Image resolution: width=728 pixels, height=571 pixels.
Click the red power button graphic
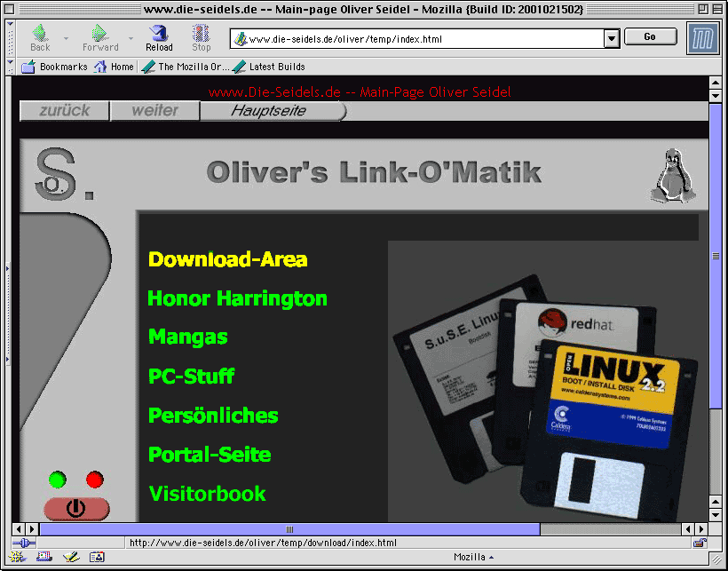click(76, 509)
